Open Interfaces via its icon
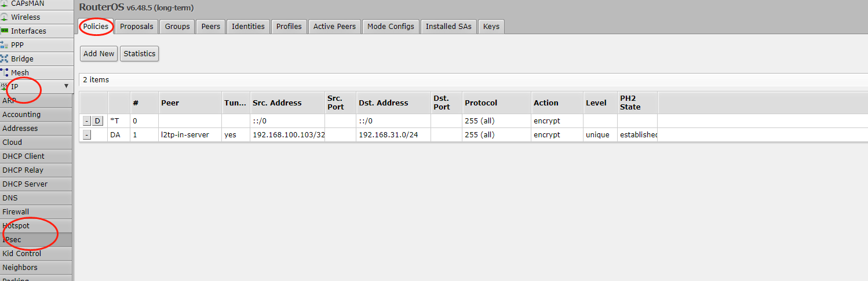868x281 pixels. pos(5,31)
